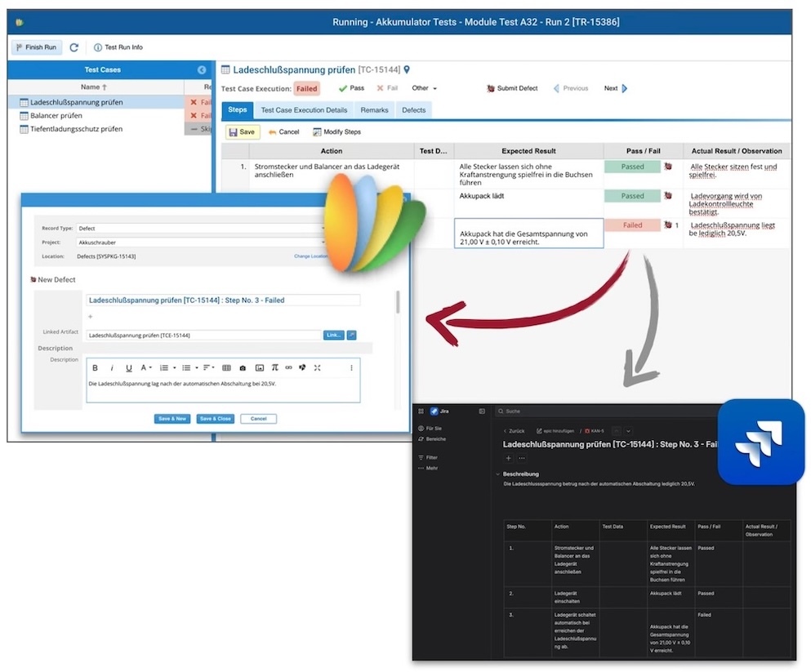The image size is (811, 672).
Task: Insert table via editor table icon
Action: 226,368
